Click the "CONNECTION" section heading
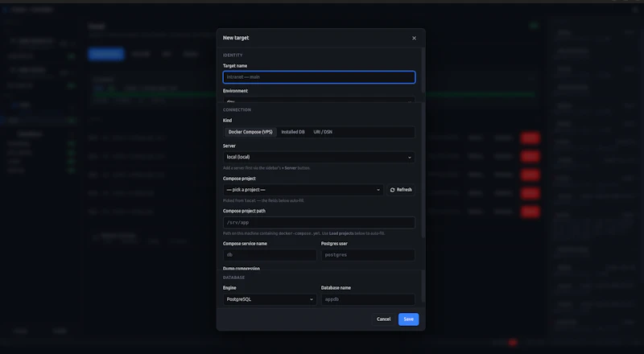Screen dimensions: 644x354 pos(237,110)
